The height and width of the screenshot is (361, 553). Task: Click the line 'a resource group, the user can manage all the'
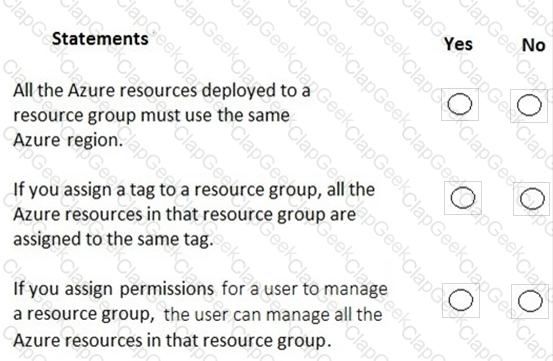(198, 314)
